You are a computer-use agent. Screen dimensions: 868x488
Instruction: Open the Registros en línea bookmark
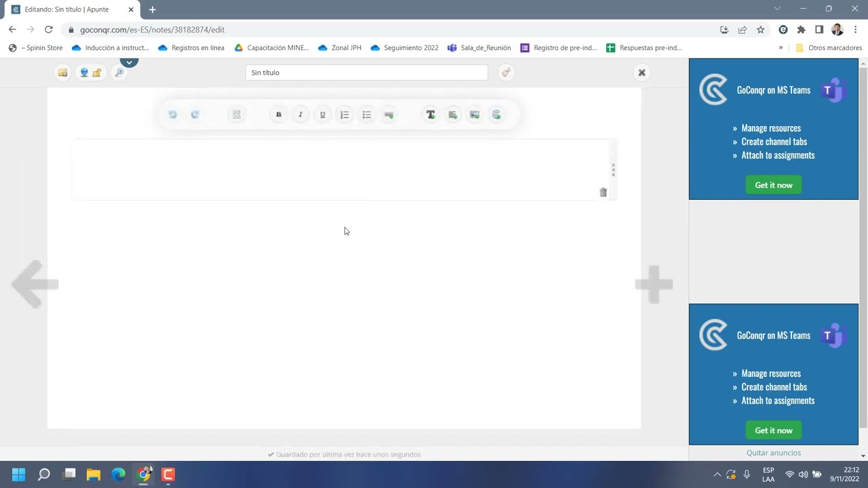[191, 48]
